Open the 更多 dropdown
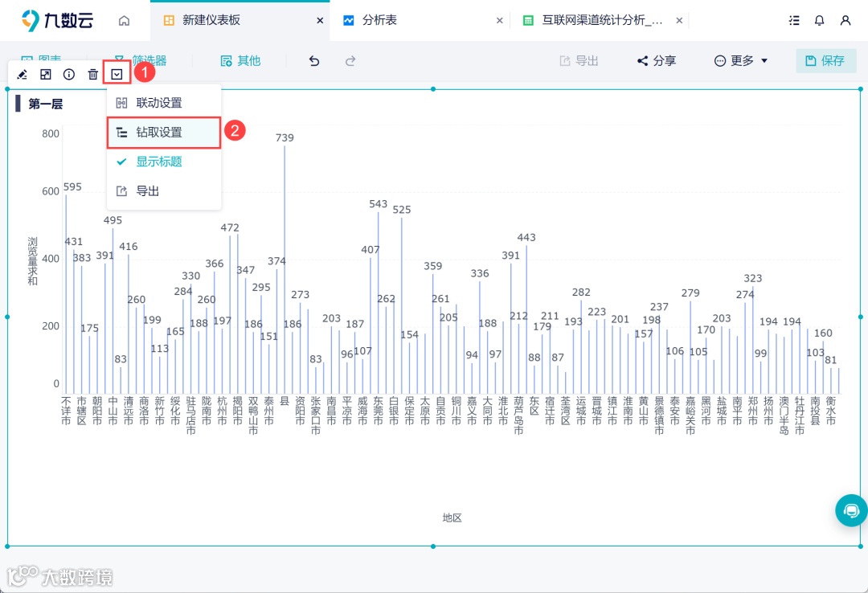 739,60
